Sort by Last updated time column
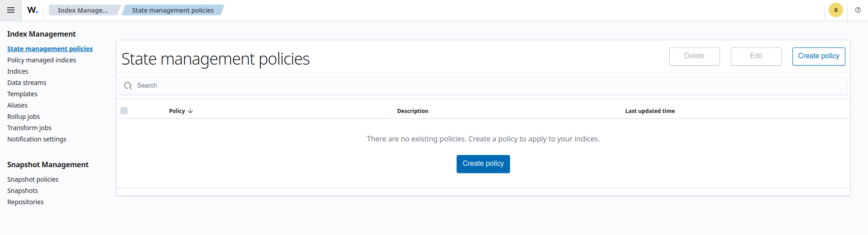 pos(650,111)
